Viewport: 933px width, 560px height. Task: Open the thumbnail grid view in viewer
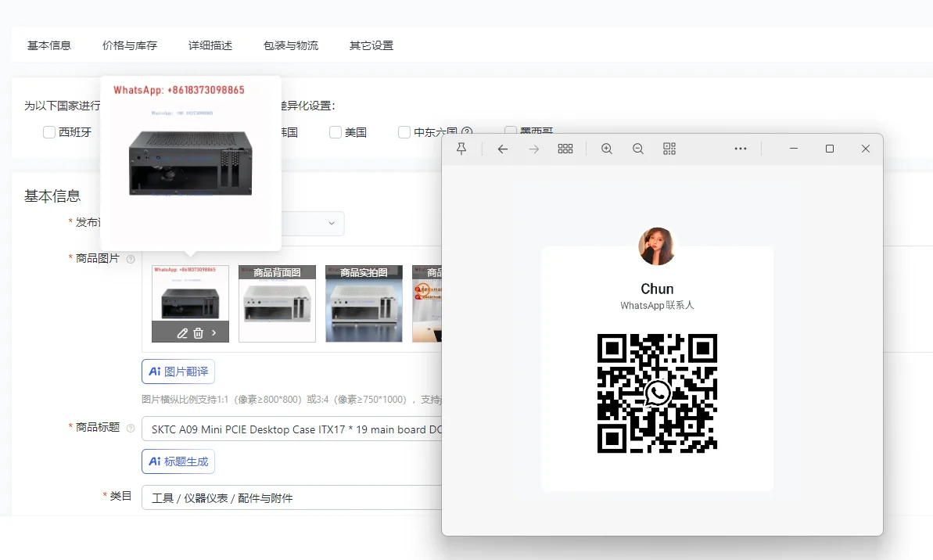pos(565,149)
